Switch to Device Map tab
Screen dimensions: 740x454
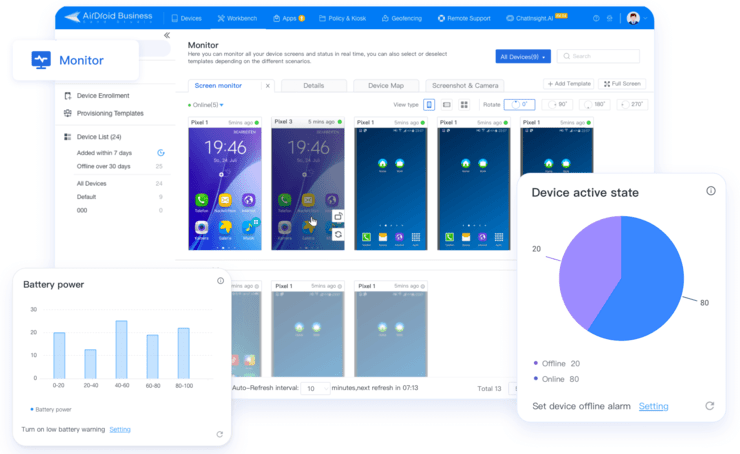(386, 85)
